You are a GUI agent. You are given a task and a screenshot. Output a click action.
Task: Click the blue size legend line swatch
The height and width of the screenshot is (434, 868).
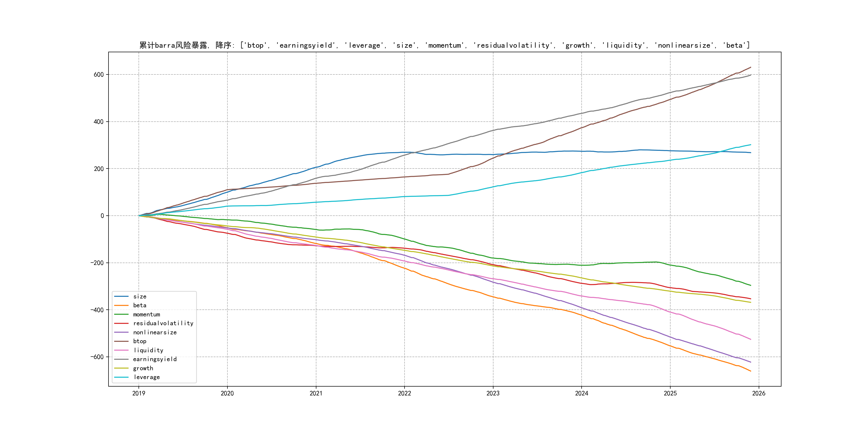coord(121,297)
